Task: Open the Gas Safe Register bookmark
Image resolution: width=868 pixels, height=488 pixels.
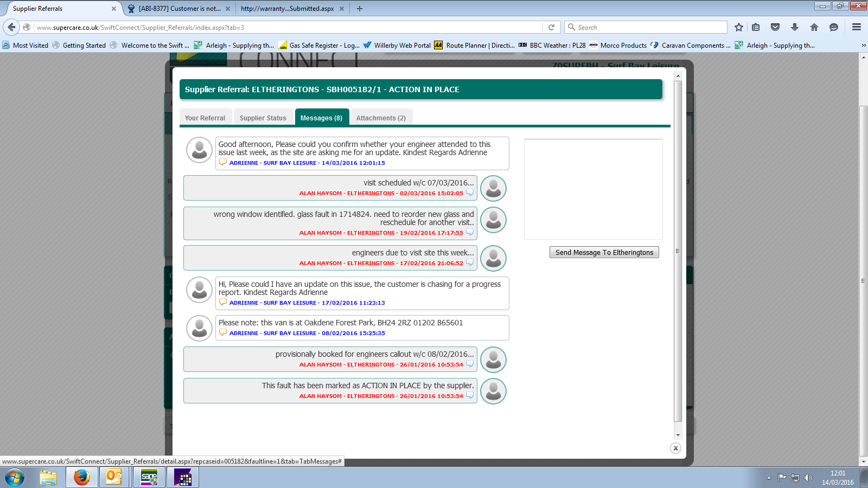Action: (x=320, y=46)
